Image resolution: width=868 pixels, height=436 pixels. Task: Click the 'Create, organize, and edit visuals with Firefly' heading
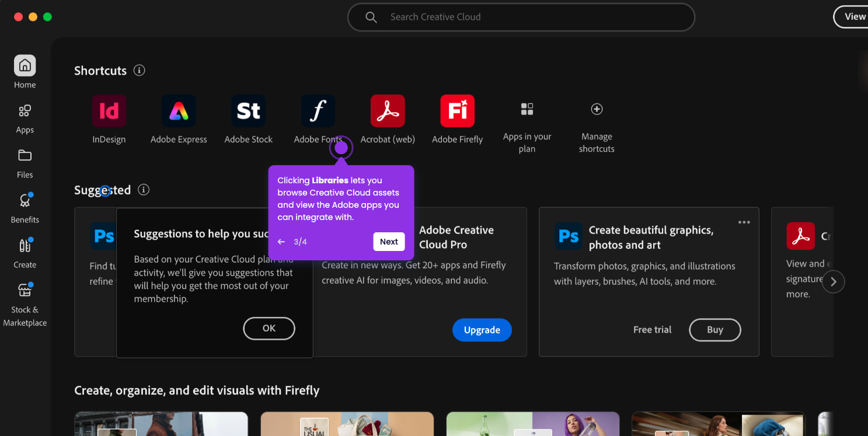click(x=197, y=390)
